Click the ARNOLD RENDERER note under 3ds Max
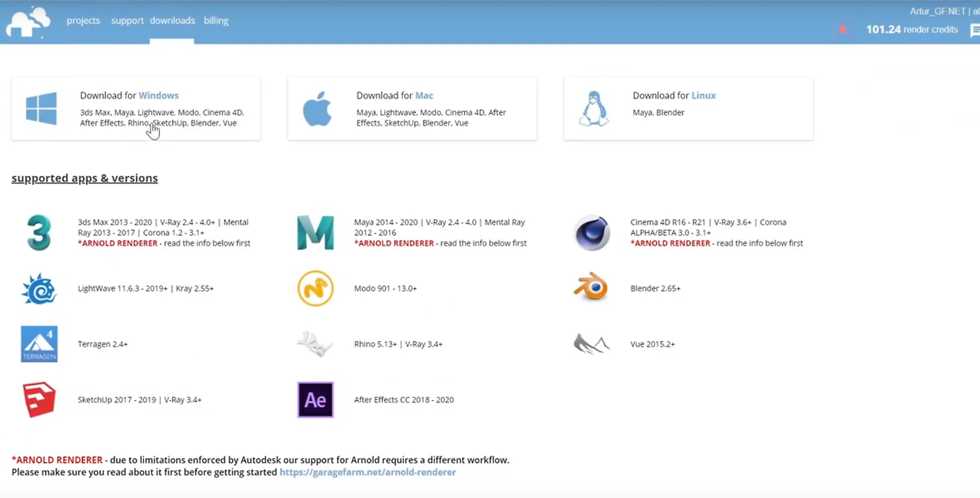The height and width of the screenshot is (498, 980). click(x=164, y=243)
